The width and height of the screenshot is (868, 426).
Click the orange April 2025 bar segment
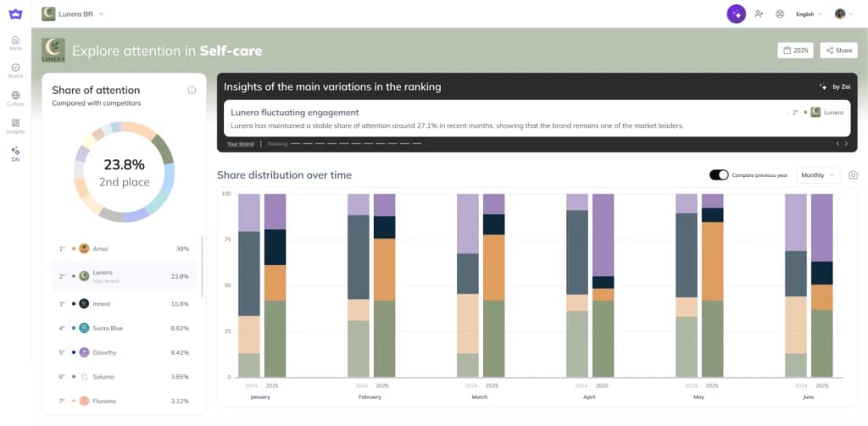[603, 295]
